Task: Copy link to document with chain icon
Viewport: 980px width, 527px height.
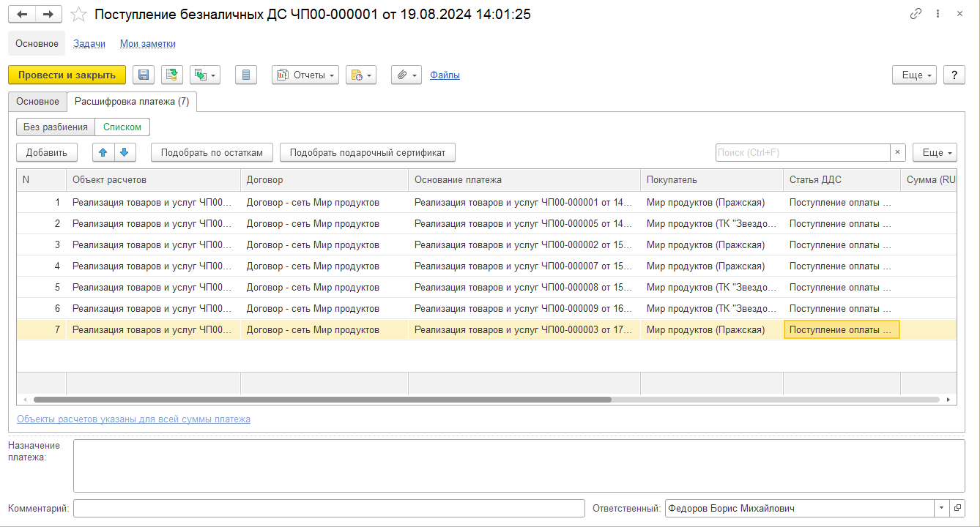Action: coord(916,15)
